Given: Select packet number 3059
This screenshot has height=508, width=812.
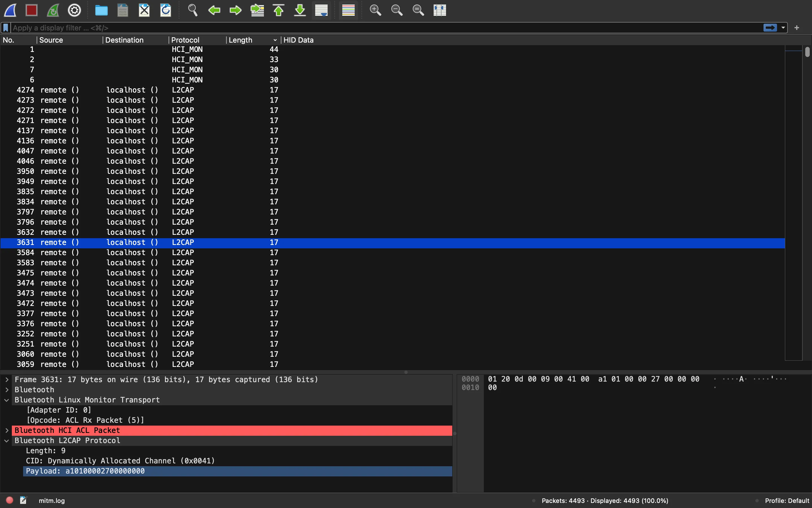Looking at the screenshot, I should (x=392, y=364).
